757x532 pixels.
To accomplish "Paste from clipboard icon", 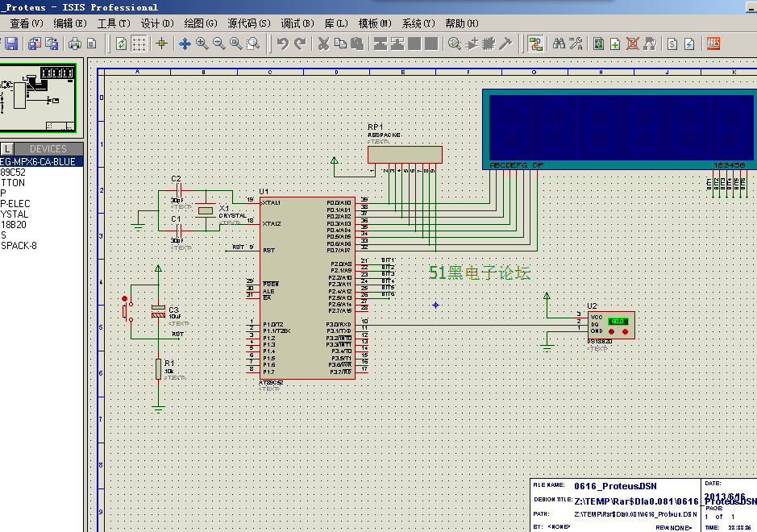I will coord(357,44).
